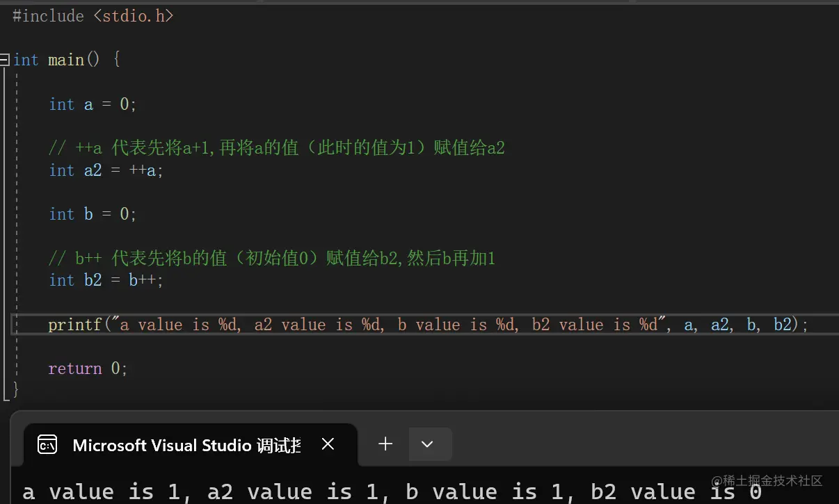Viewport: 839px width, 504px height.
Task: Close the debug console tab
Action: 328,444
